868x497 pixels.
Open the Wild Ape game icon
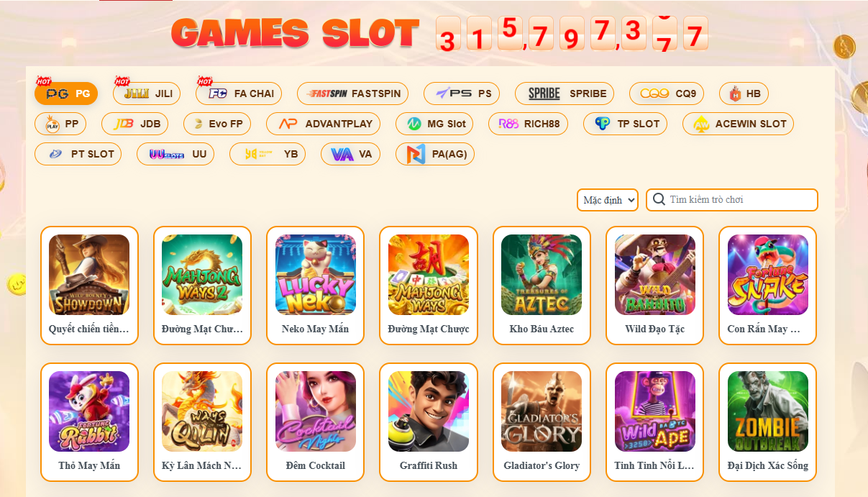pos(655,411)
